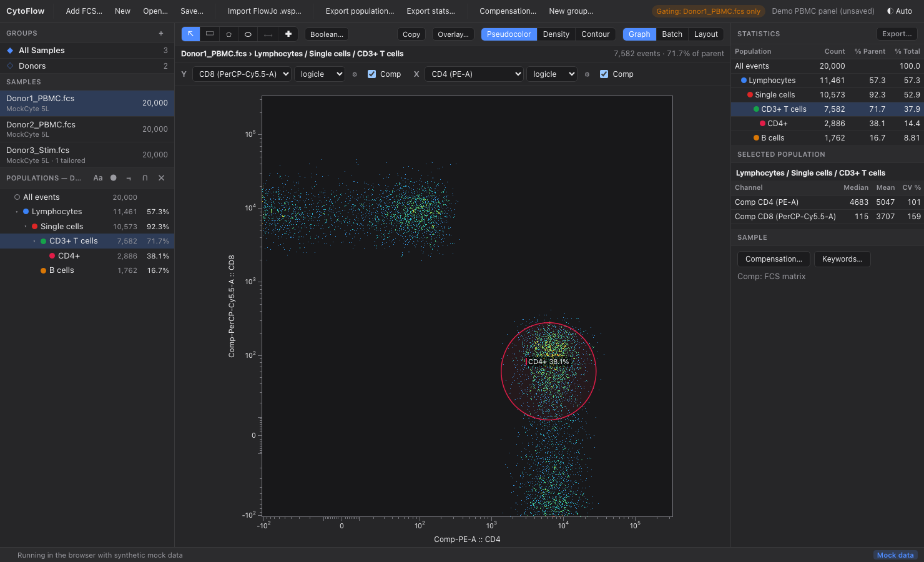The image size is (924, 562).
Task: Click the NOT gate icon in Populations
Action: (129, 178)
